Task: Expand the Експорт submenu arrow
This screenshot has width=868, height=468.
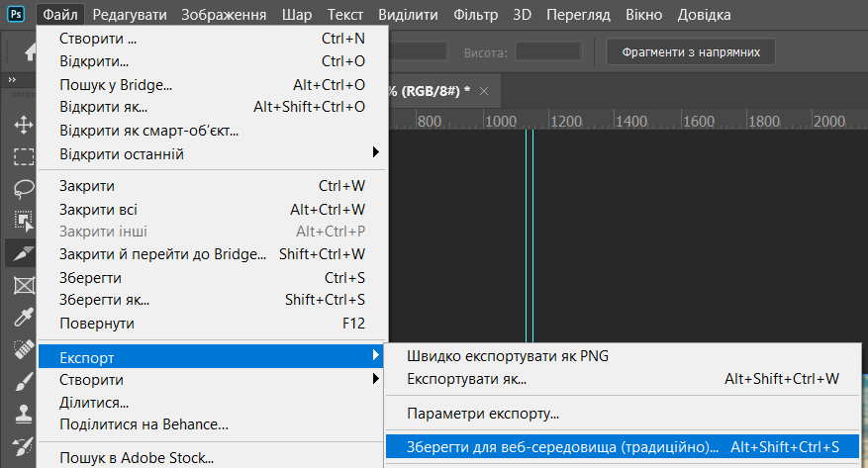Action: [x=376, y=355]
